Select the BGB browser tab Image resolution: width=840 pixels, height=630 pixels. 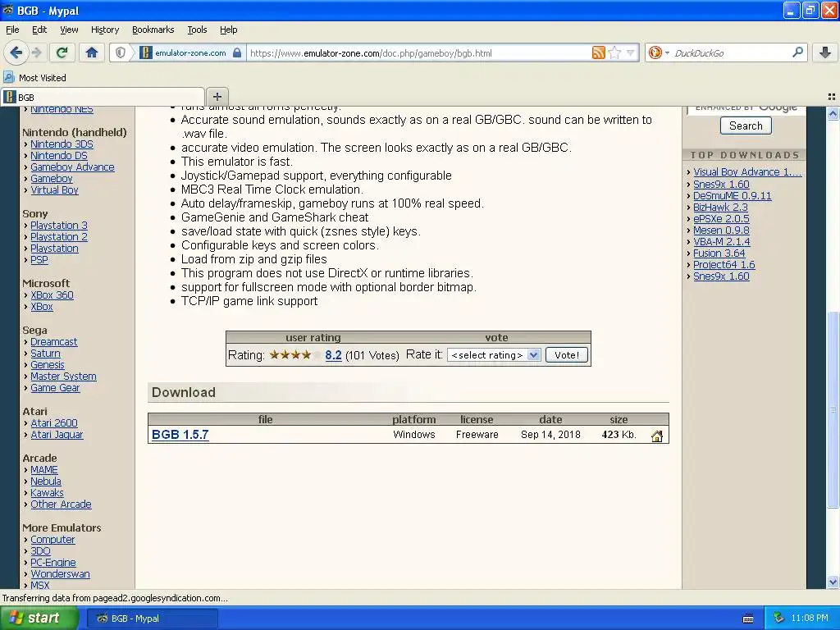tap(103, 97)
